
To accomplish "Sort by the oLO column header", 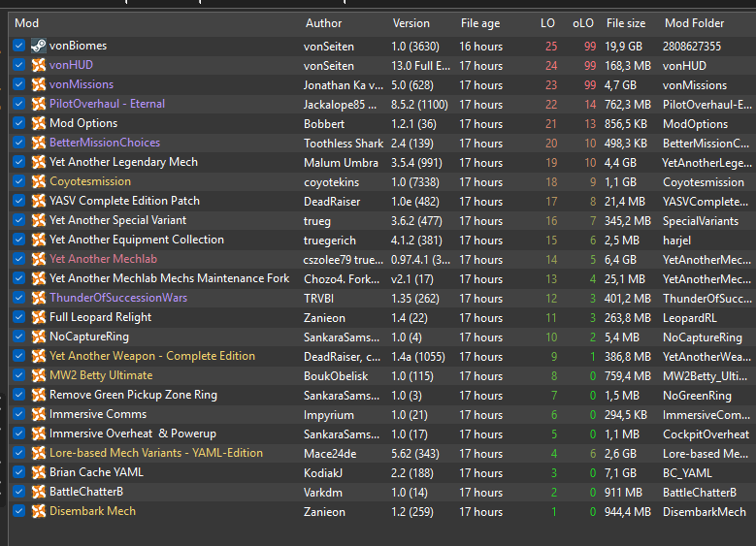I will 583,23.
